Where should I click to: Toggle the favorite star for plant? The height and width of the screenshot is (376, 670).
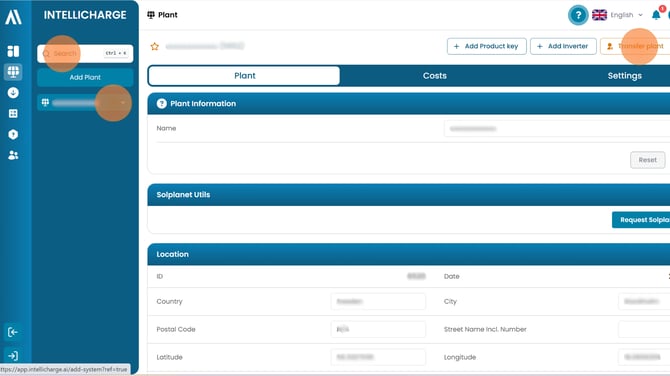(155, 47)
